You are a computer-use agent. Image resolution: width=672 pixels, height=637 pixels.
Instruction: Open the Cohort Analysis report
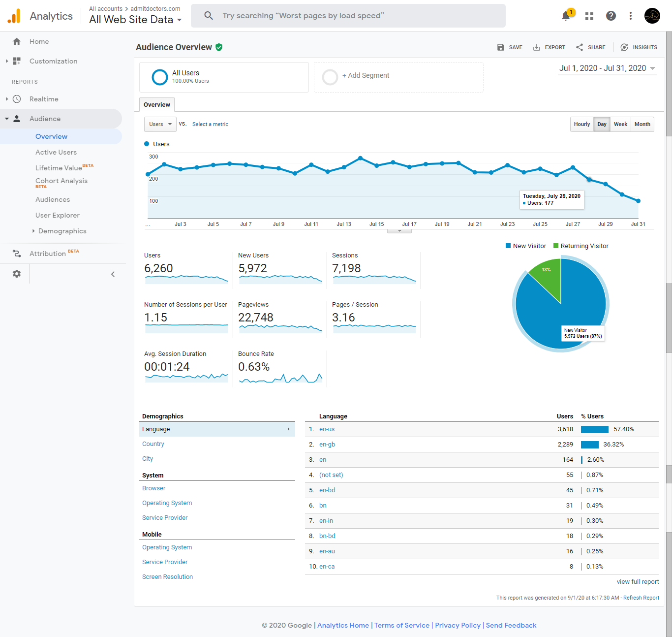(61, 181)
